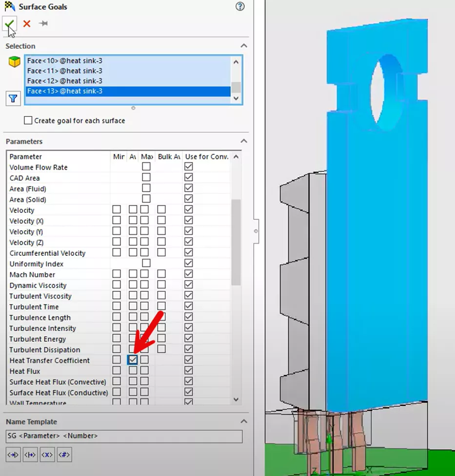Viewport: 455px width, 476px height.
Task: Click the green checkmark to confirm Surface Goals
Action: pyautogui.click(x=9, y=23)
